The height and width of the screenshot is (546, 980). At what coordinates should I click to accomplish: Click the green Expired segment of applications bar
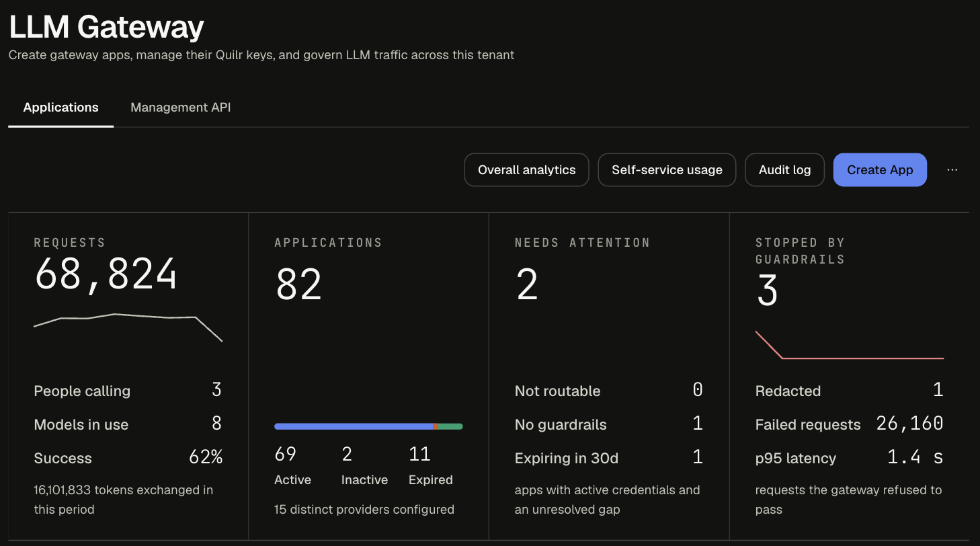pos(450,426)
